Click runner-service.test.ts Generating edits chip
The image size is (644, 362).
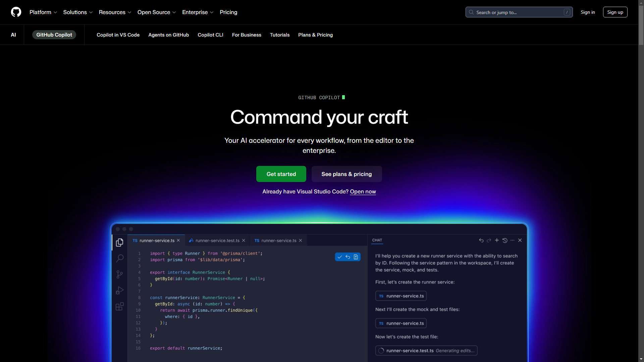(426, 351)
